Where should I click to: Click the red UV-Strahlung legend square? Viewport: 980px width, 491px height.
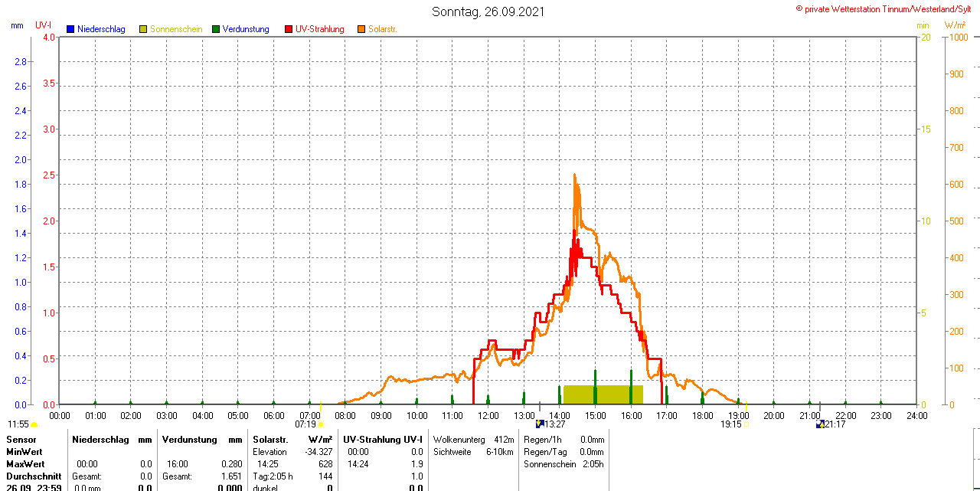click(x=289, y=29)
